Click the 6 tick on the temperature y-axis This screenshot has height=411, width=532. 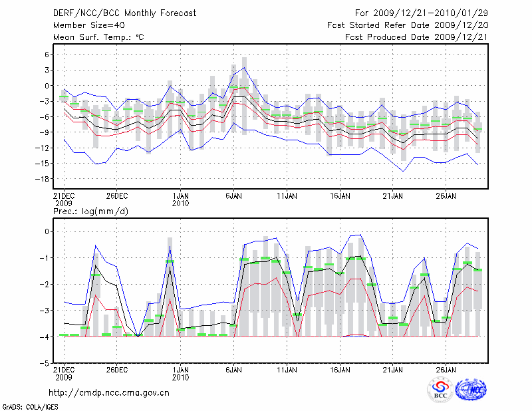[x=47, y=55]
